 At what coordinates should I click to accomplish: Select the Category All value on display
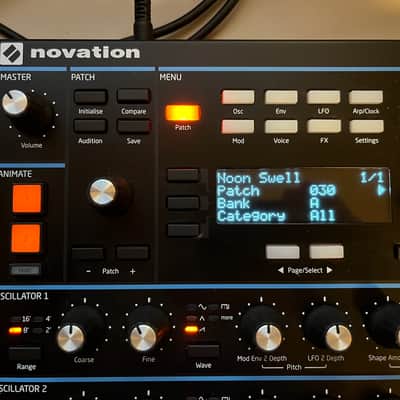(x=322, y=216)
